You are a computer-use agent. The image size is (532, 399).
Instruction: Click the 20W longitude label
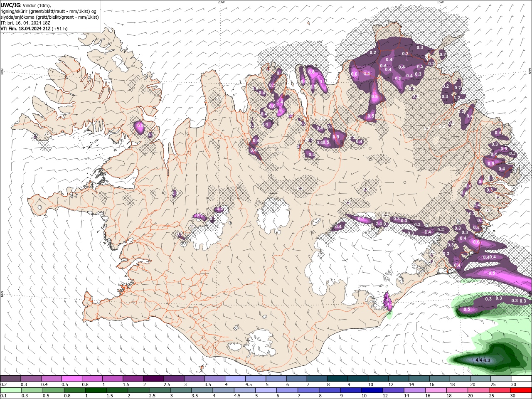pos(221,2)
